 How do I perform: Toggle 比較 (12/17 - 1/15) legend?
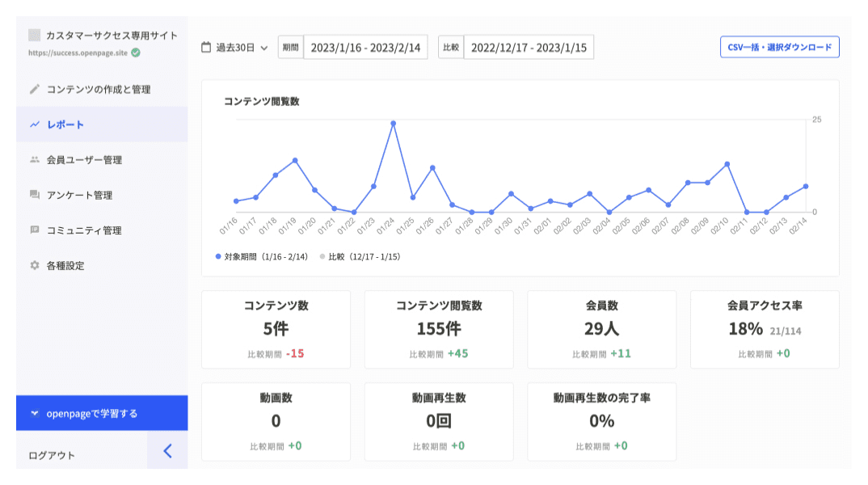coord(360,257)
